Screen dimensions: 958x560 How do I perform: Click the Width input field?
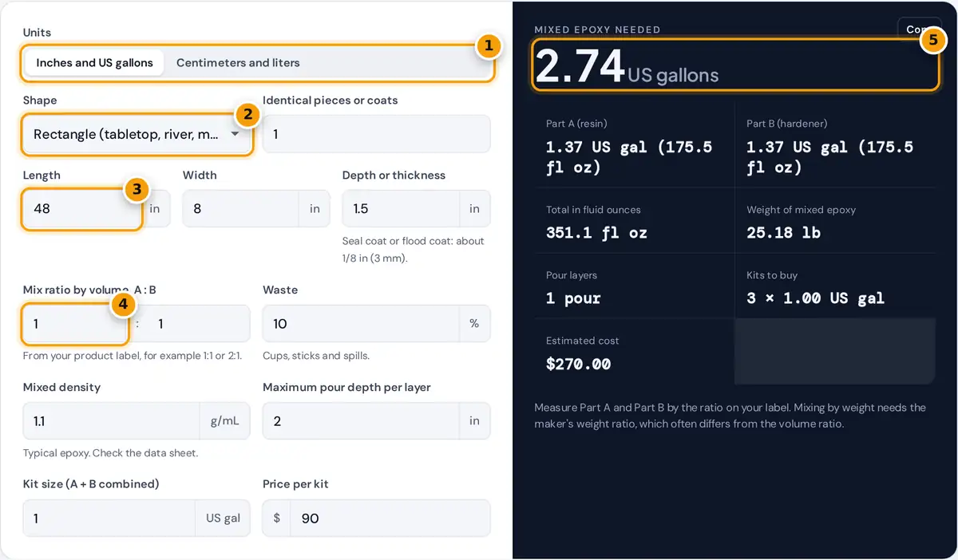pyautogui.click(x=240, y=209)
